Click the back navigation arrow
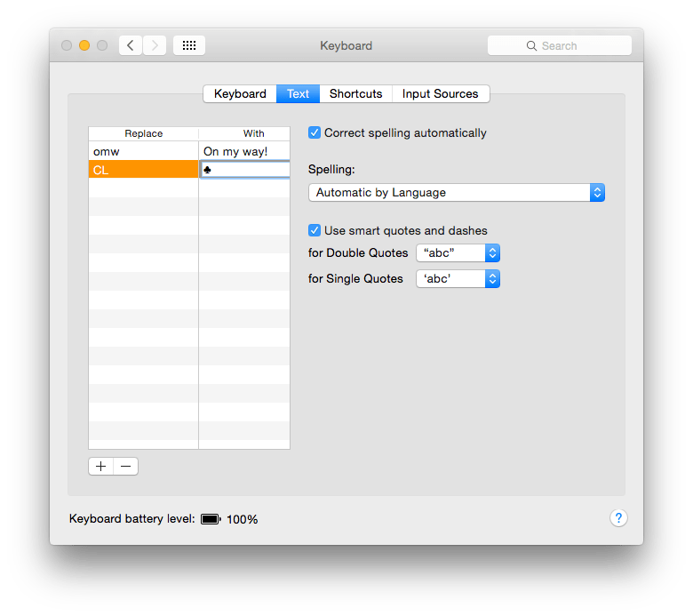Image resolution: width=693 pixels, height=616 pixels. pyautogui.click(x=131, y=45)
